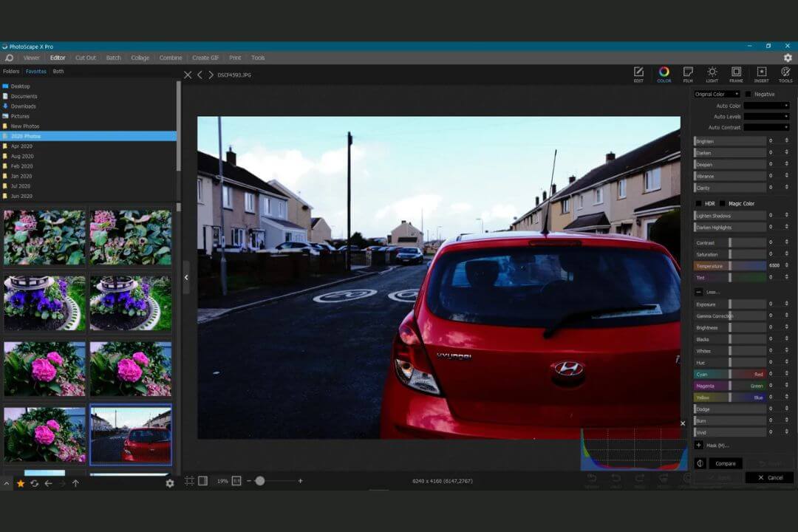Adjust the Temperature 6500 value stepper
798x532 pixels.
click(x=786, y=266)
